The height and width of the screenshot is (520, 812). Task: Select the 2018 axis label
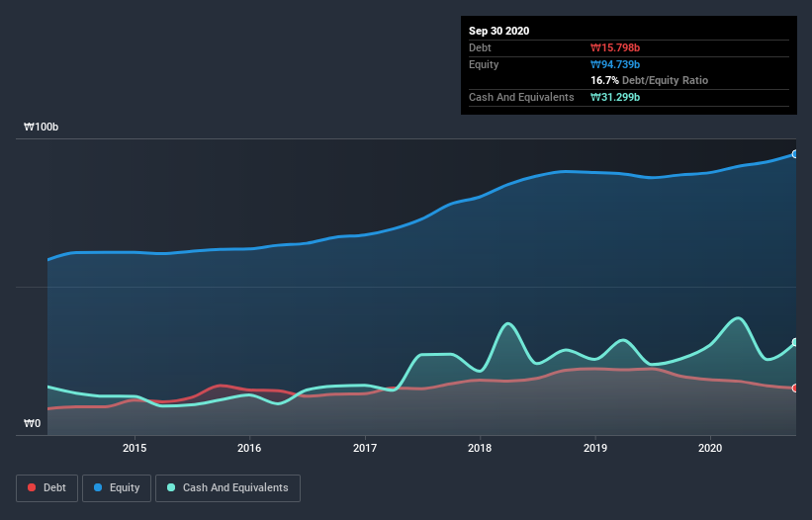[480, 448]
